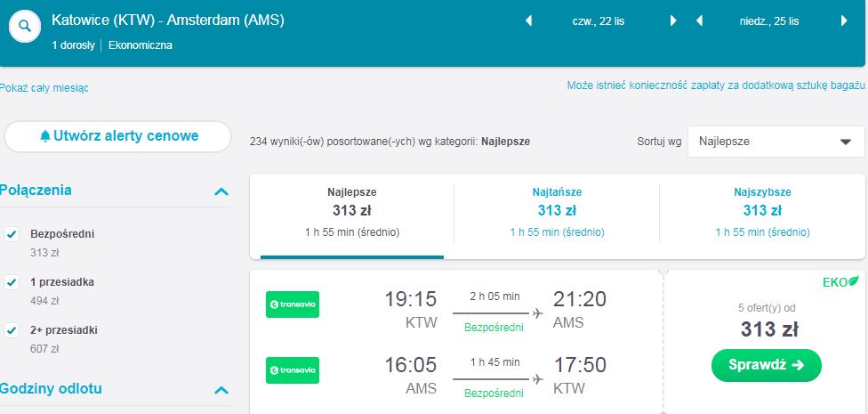
Task: Open Pokaż cały miesiąc link
Action: (44, 88)
